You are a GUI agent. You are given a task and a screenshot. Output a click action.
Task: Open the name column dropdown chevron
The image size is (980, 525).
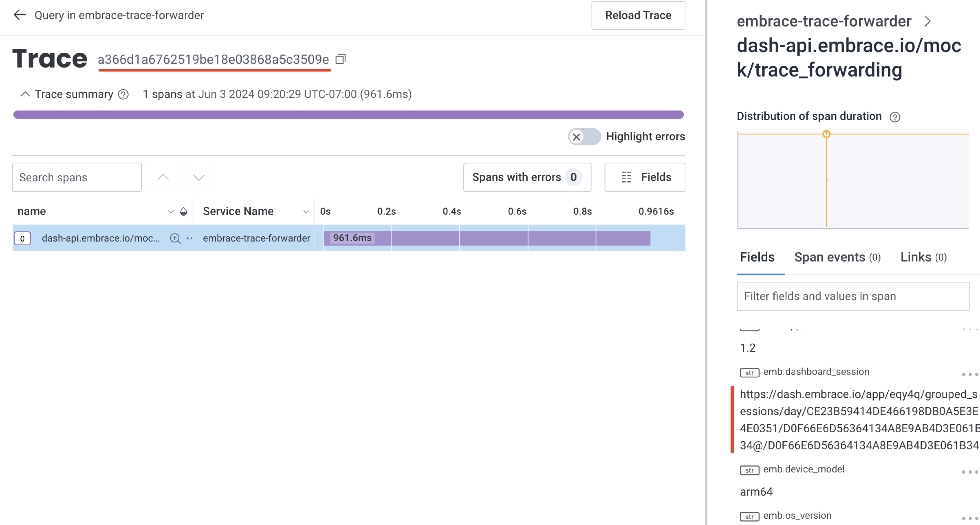(x=171, y=211)
